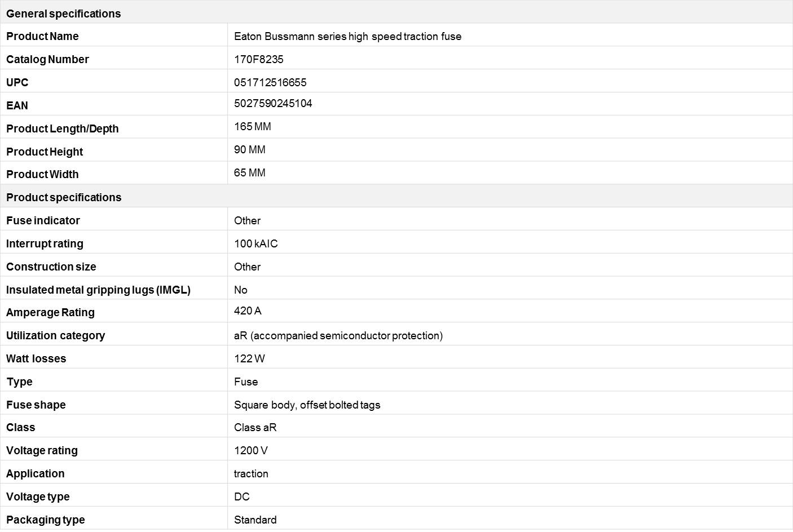
Task: Select the 'Product specifications' section header
Action: (x=64, y=197)
